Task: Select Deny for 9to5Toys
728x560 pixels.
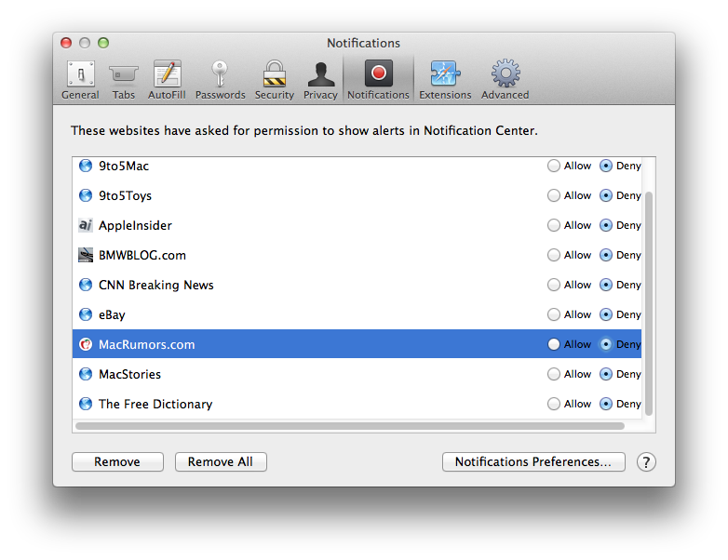Action: pos(605,195)
